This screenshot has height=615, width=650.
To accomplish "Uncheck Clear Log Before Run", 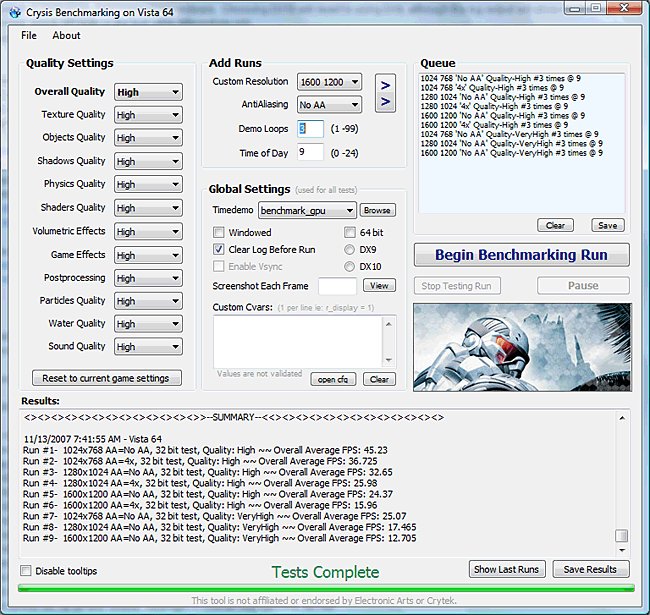I will pyautogui.click(x=218, y=249).
